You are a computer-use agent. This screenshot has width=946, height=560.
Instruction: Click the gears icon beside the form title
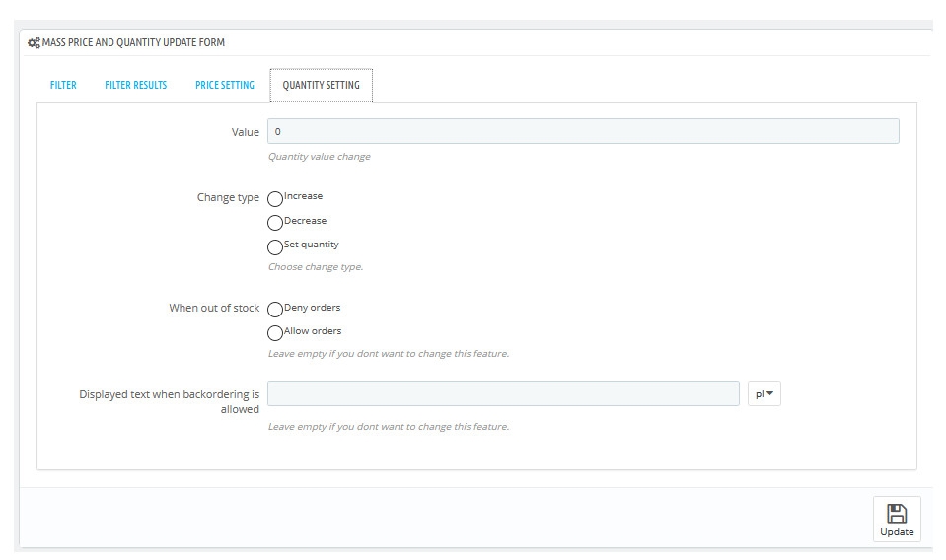click(x=34, y=42)
